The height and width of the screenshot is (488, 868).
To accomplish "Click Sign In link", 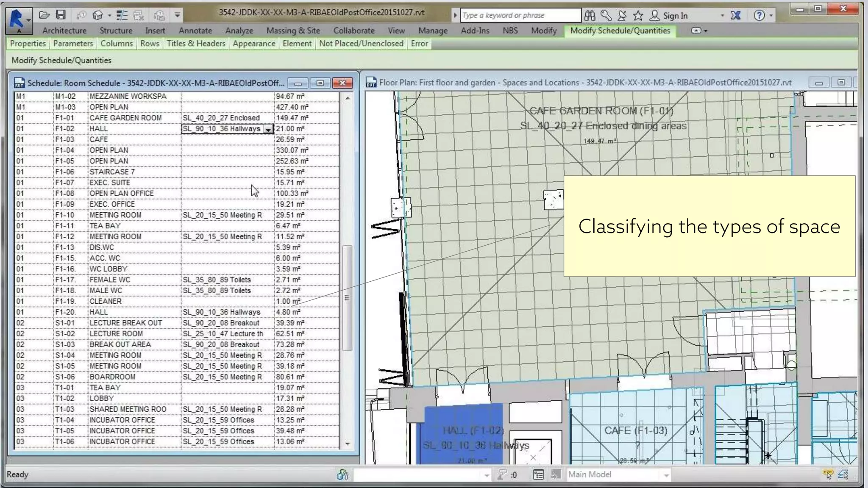I will [675, 16].
